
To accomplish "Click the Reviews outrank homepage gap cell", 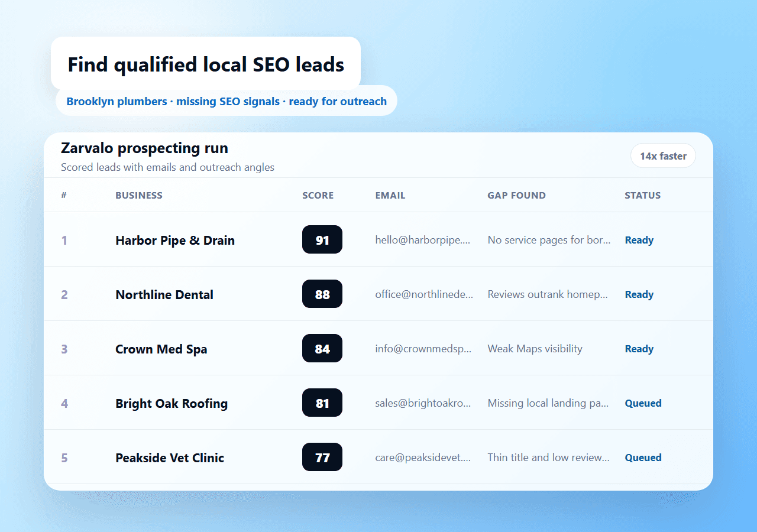I will [x=548, y=294].
